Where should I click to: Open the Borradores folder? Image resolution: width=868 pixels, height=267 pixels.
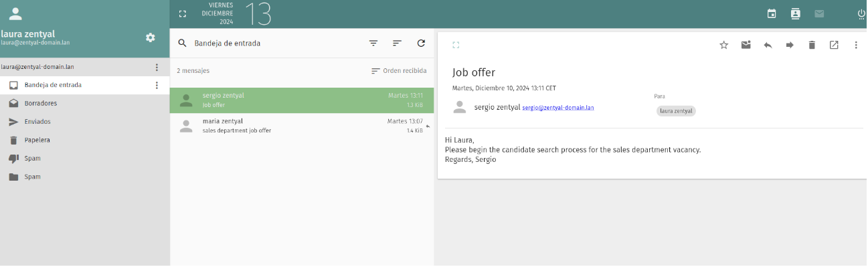(84, 104)
